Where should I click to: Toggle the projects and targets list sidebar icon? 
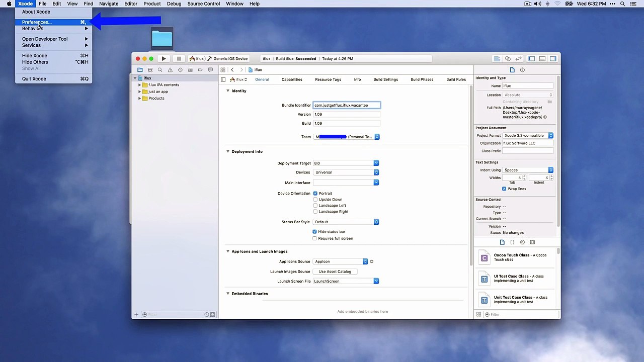coord(223,79)
